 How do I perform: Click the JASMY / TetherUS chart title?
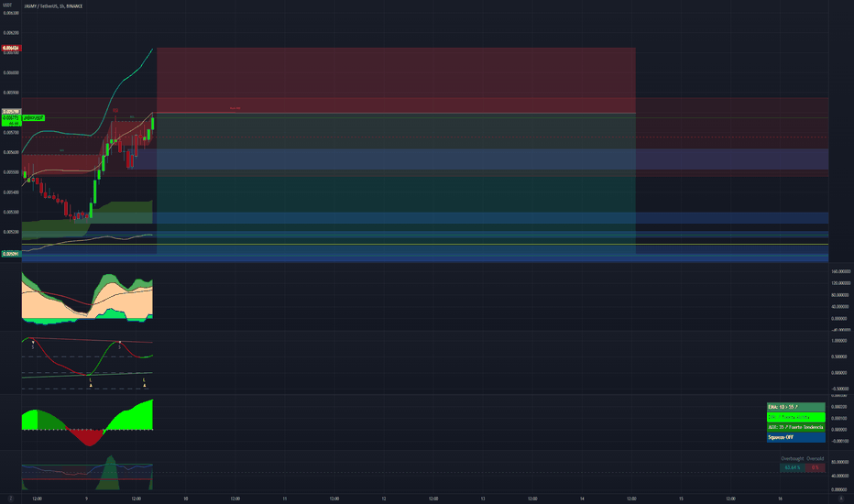pyautogui.click(x=53, y=6)
